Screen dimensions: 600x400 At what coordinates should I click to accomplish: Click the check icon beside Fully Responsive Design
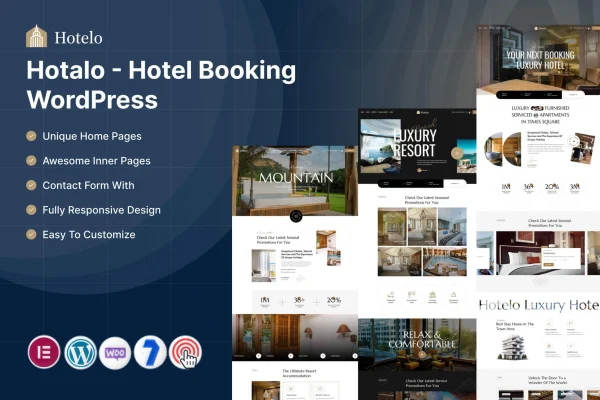tap(31, 210)
